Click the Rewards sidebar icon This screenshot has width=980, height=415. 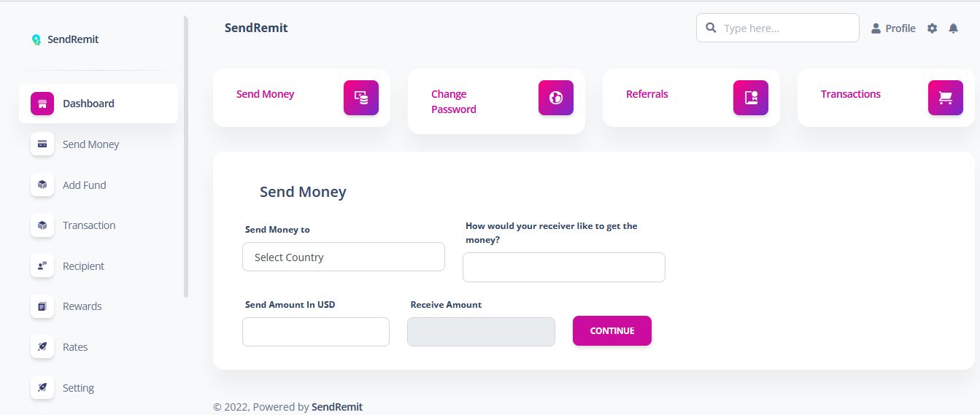42,306
